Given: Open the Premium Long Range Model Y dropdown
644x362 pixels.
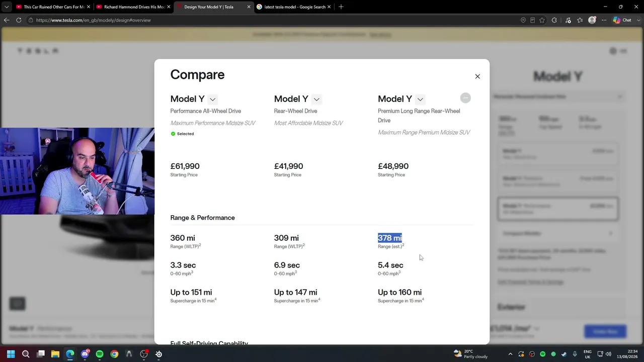Looking at the screenshot, I should [x=420, y=99].
